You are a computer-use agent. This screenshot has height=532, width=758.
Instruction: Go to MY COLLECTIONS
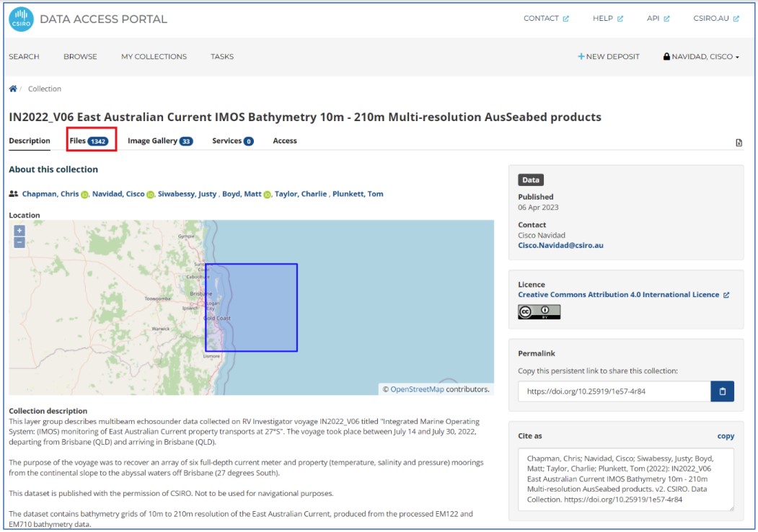pyautogui.click(x=154, y=57)
